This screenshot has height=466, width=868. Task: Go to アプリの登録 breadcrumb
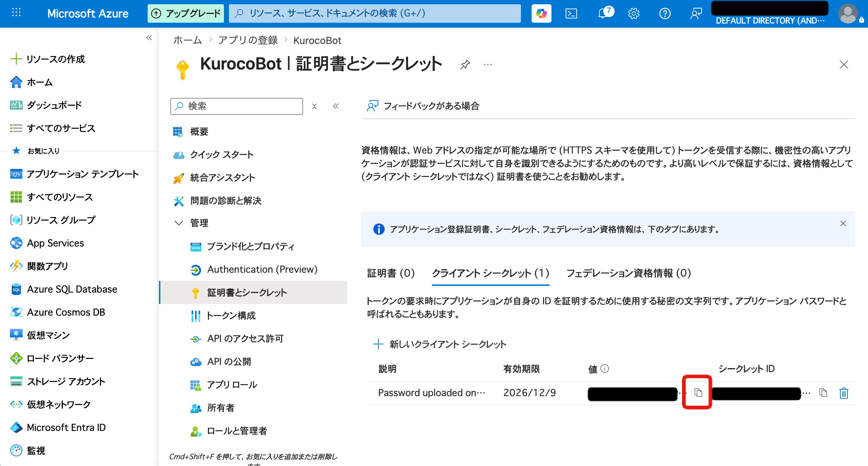click(x=248, y=40)
